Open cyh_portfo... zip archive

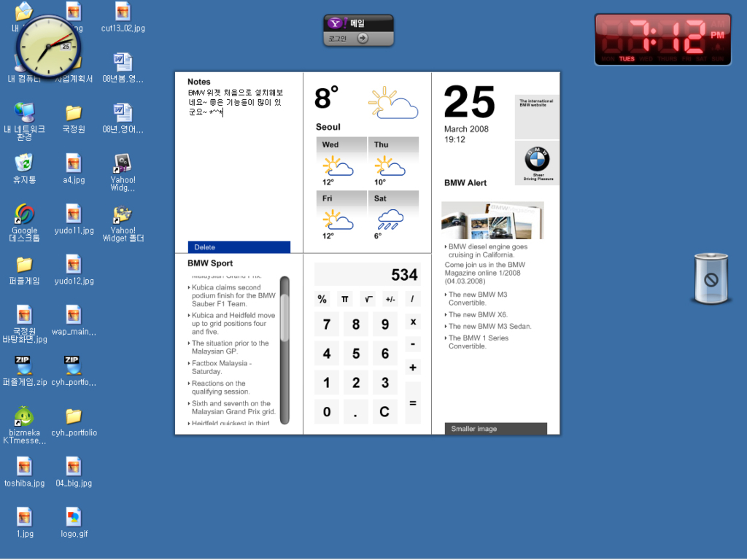pos(74,370)
